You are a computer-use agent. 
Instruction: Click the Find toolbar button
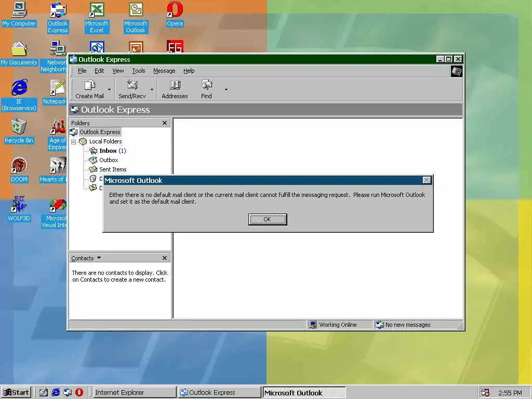206,89
